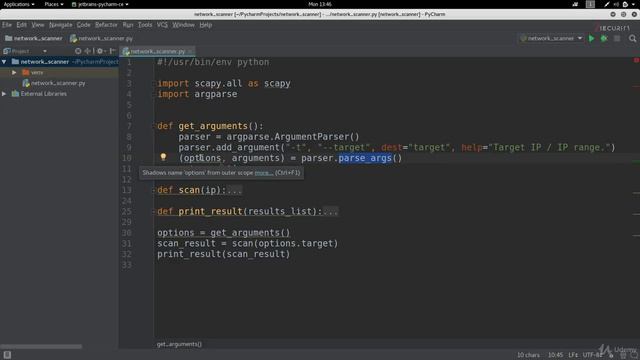Click the UTF-8 encoding status entry
This screenshot has width=640, height=360.
tap(593, 355)
